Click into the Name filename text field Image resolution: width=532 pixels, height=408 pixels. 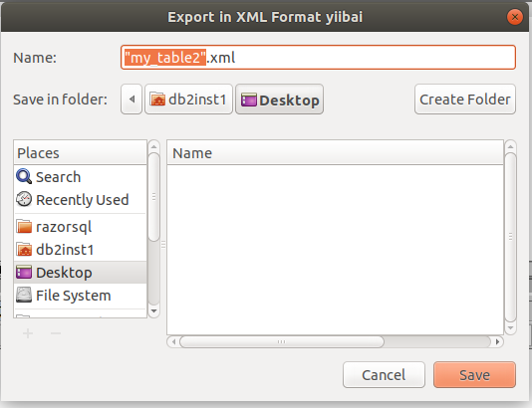318,58
